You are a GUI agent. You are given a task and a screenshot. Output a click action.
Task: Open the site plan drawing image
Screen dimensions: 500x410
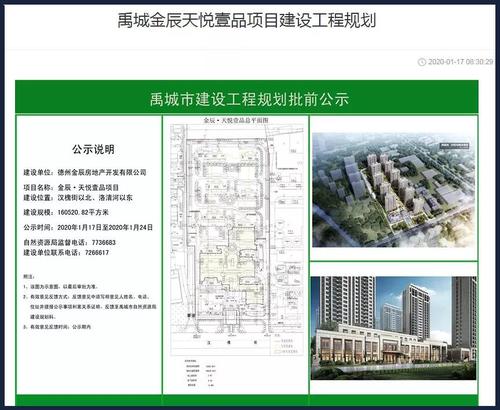pos(237,240)
